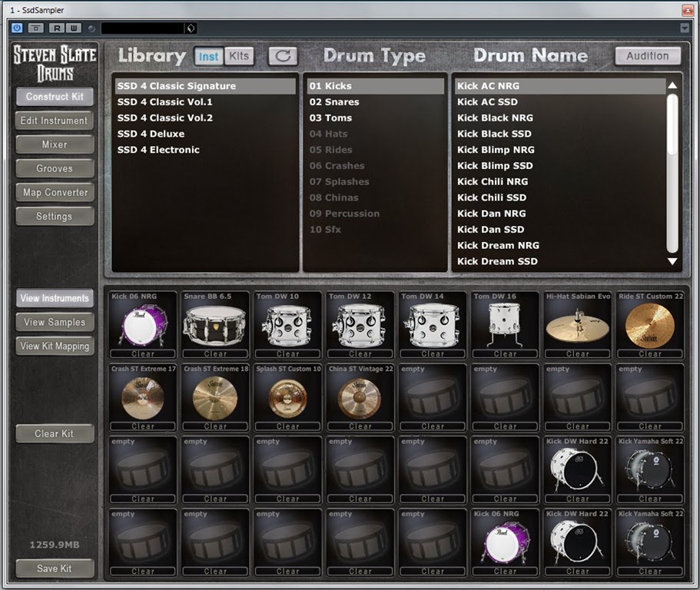Clear the Crash ST Extreme 17 slot
The width and height of the screenshot is (700, 590).
[x=143, y=426]
